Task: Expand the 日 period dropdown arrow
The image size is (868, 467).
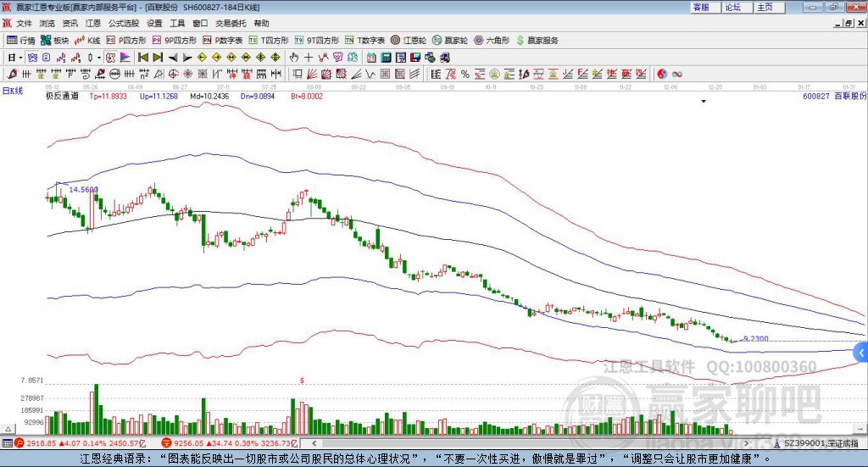Action: click(20, 58)
